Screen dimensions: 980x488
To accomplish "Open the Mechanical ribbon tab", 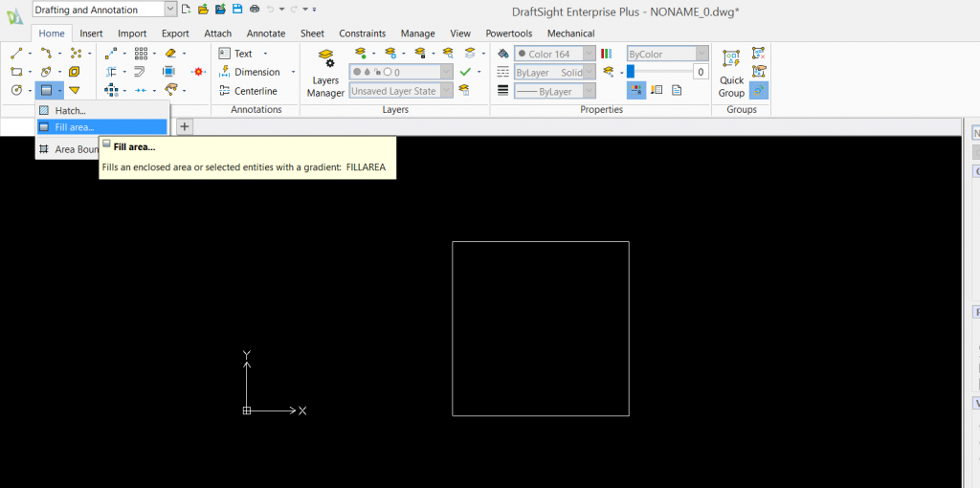I will (x=570, y=33).
